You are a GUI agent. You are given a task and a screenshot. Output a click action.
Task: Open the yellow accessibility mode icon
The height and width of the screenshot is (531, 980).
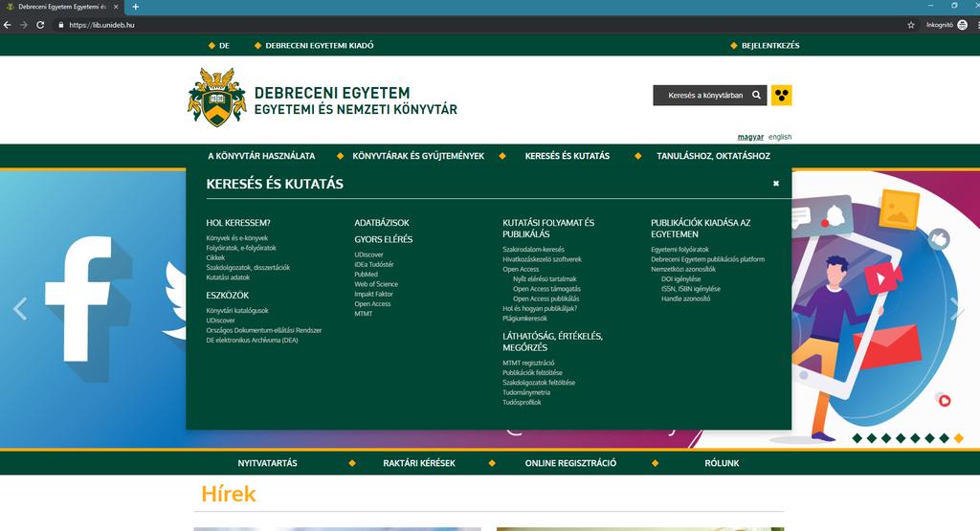781,95
